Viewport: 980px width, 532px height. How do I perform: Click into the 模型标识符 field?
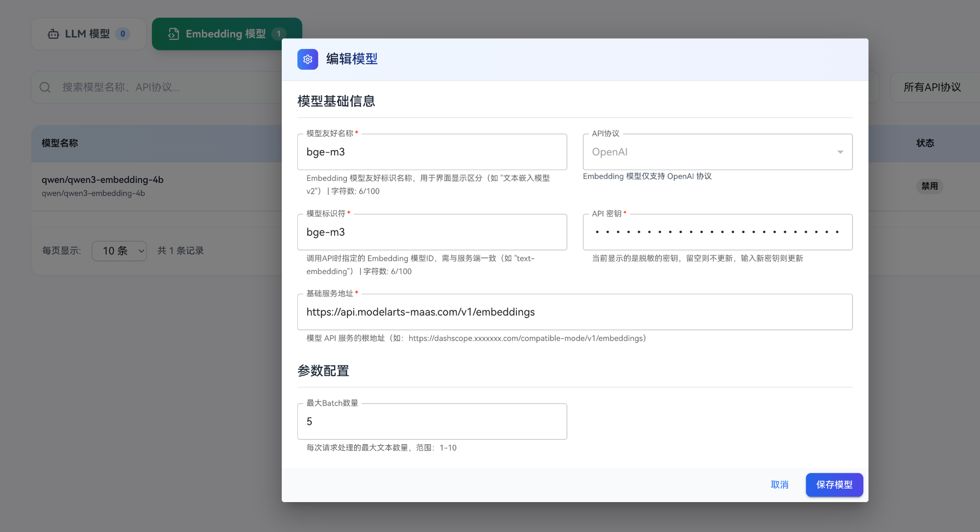(432, 232)
